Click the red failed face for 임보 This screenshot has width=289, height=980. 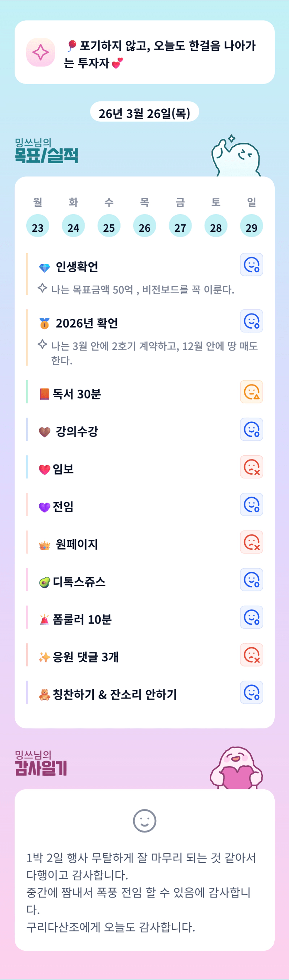[251, 467]
